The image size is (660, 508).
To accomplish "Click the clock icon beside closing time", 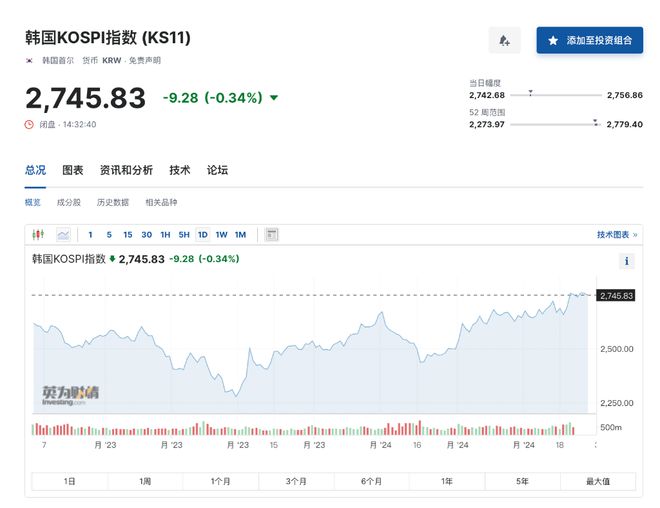I will coord(29,124).
